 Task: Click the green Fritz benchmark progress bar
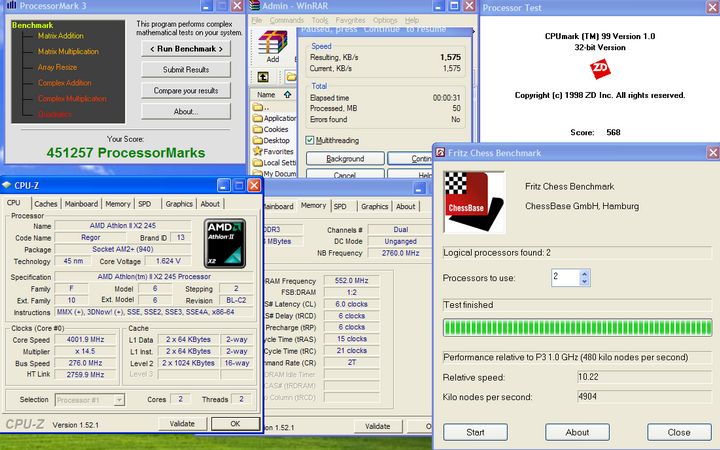[578, 328]
